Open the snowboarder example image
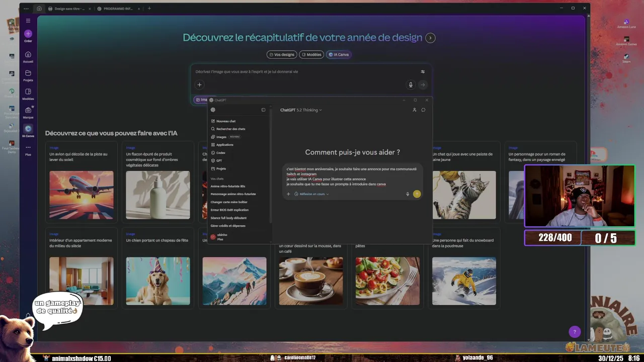644x362 pixels. click(464, 281)
